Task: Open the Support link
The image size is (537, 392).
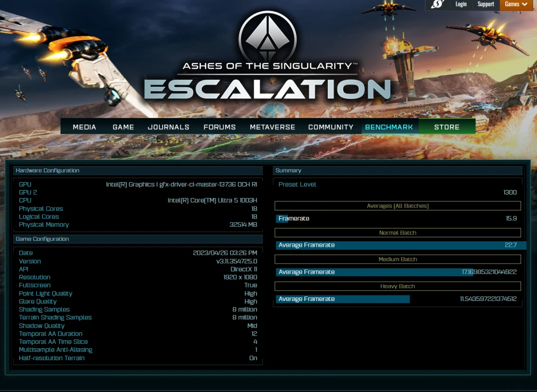Action: click(486, 4)
